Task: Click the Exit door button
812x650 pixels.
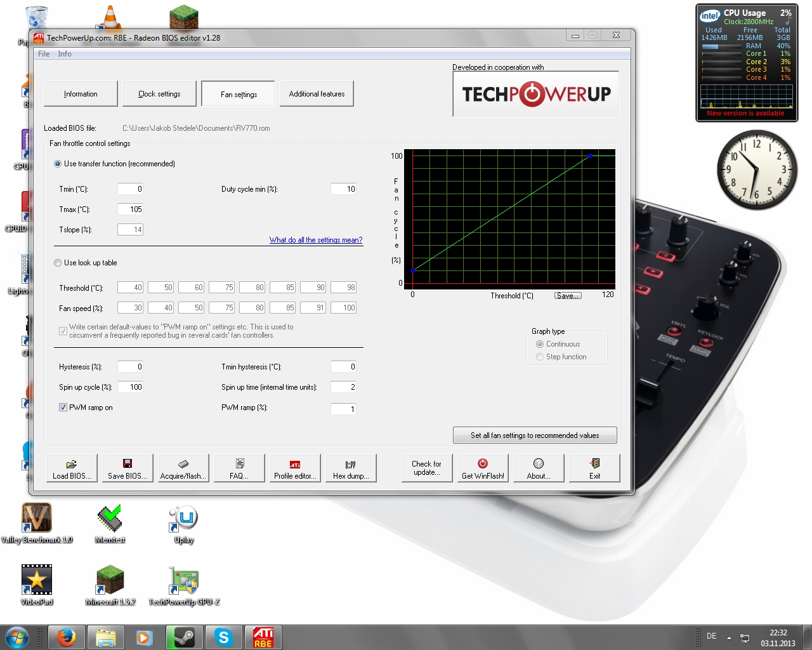Action: point(594,468)
